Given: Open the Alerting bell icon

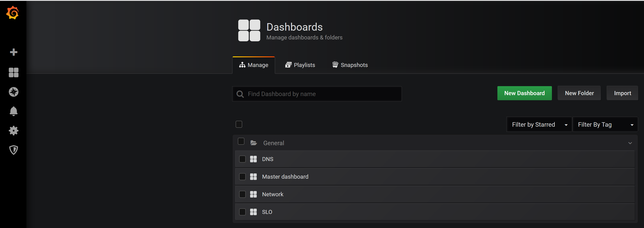Looking at the screenshot, I should click(x=13, y=111).
